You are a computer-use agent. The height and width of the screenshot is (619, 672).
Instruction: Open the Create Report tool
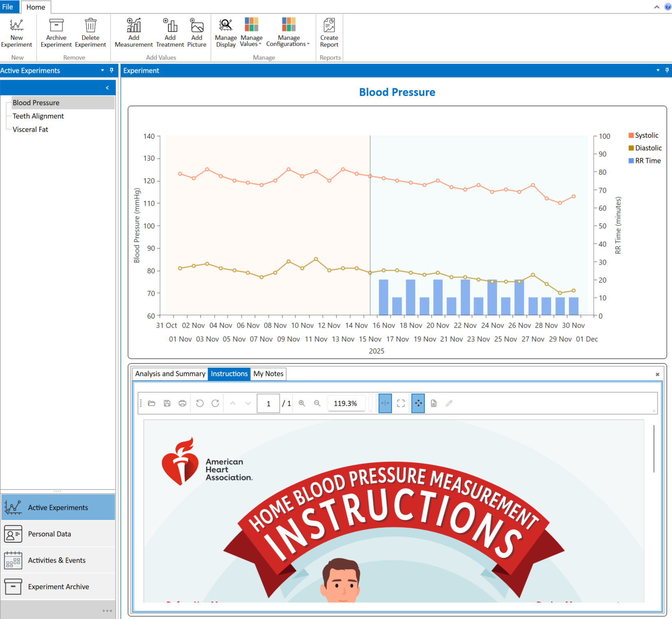pyautogui.click(x=329, y=33)
